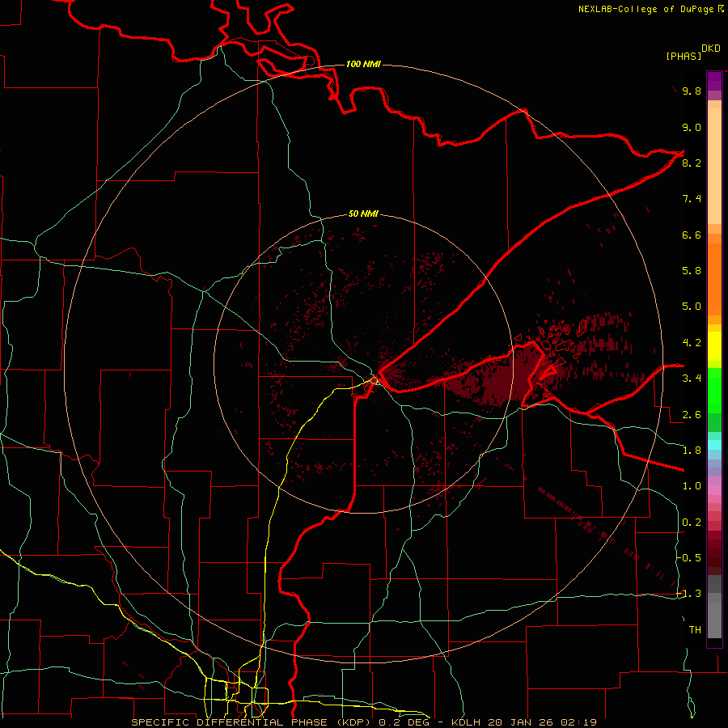This screenshot has width=728, height=728.
Task: Click the 2.6 legend value
Action: [x=692, y=415]
